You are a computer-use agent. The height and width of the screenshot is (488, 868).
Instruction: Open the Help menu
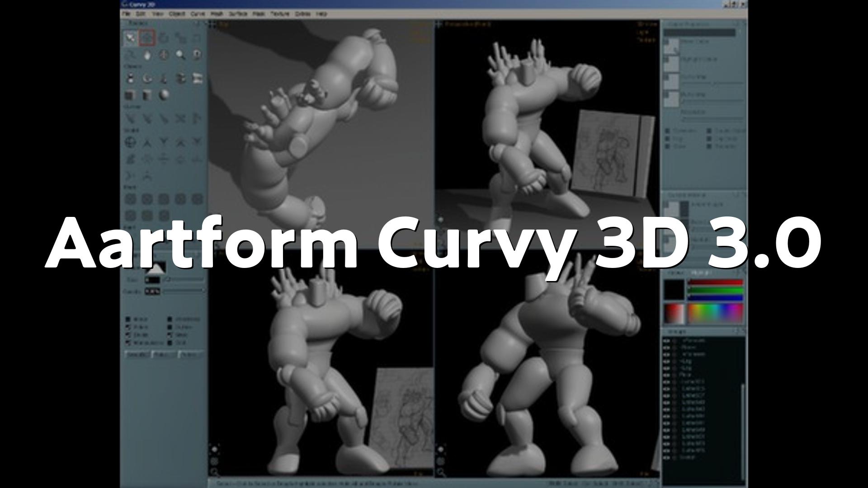tap(321, 14)
